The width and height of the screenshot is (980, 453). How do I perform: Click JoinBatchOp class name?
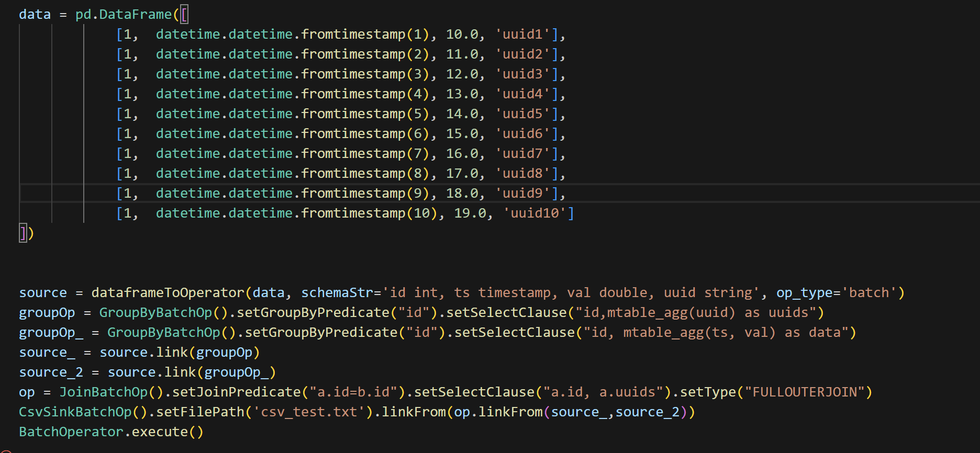[x=104, y=392]
